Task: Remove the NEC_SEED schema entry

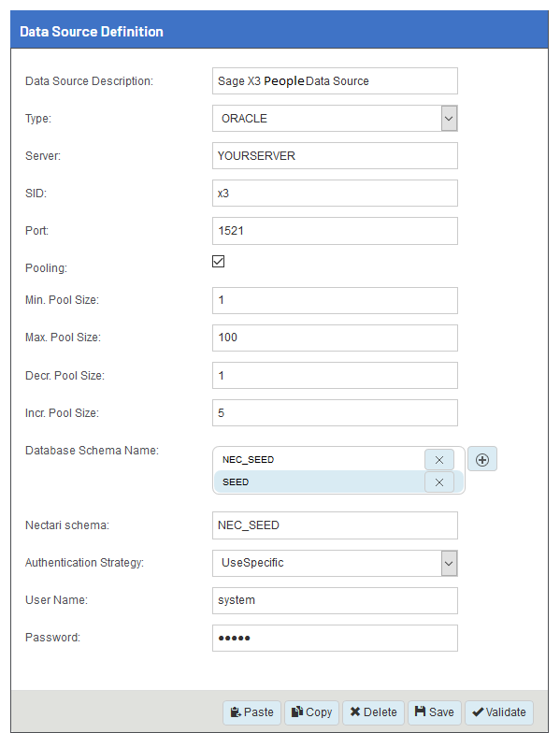Action: pyautogui.click(x=439, y=460)
